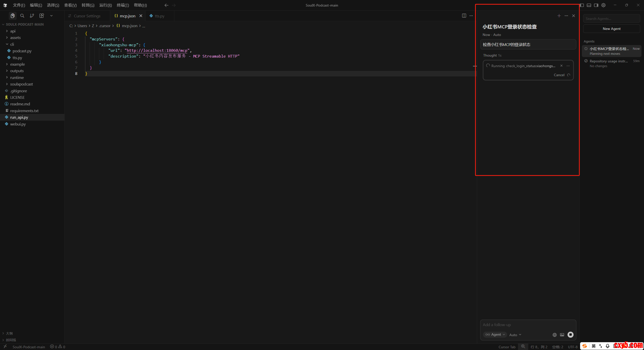Open settings gear in title bar
The width and height of the screenshot is (644, 350).
603,5
